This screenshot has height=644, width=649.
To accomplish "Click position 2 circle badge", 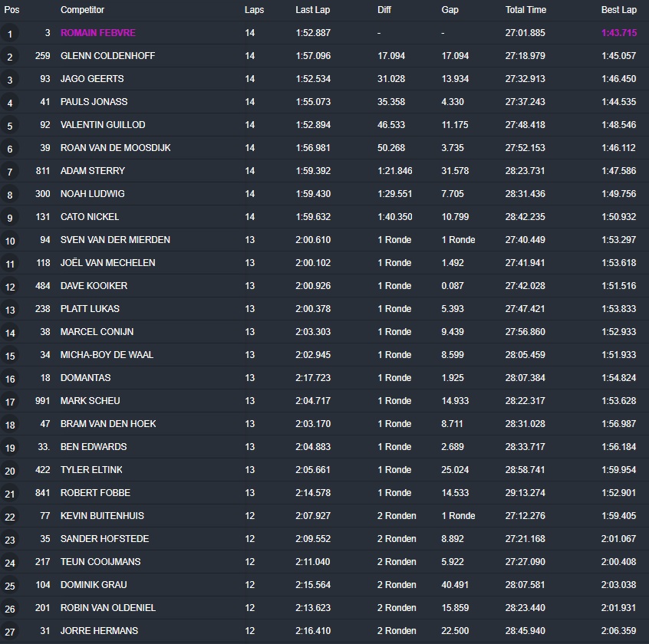I will point(10,57).
